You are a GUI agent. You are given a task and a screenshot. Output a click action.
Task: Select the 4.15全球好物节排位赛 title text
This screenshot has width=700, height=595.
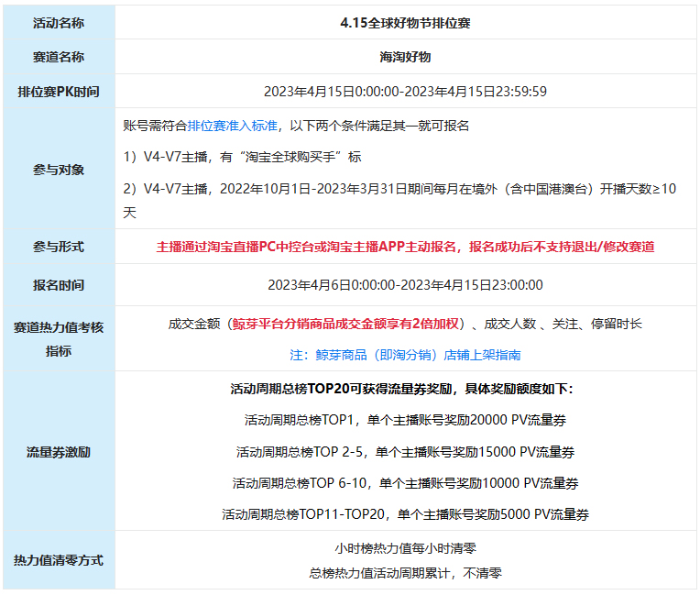point(405,23)
